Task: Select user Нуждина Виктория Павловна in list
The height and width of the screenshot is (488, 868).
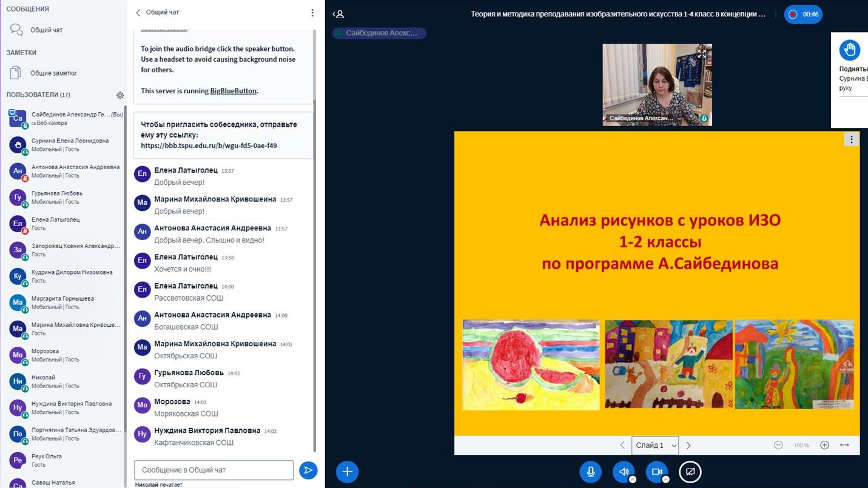Action: click(64, 407)
